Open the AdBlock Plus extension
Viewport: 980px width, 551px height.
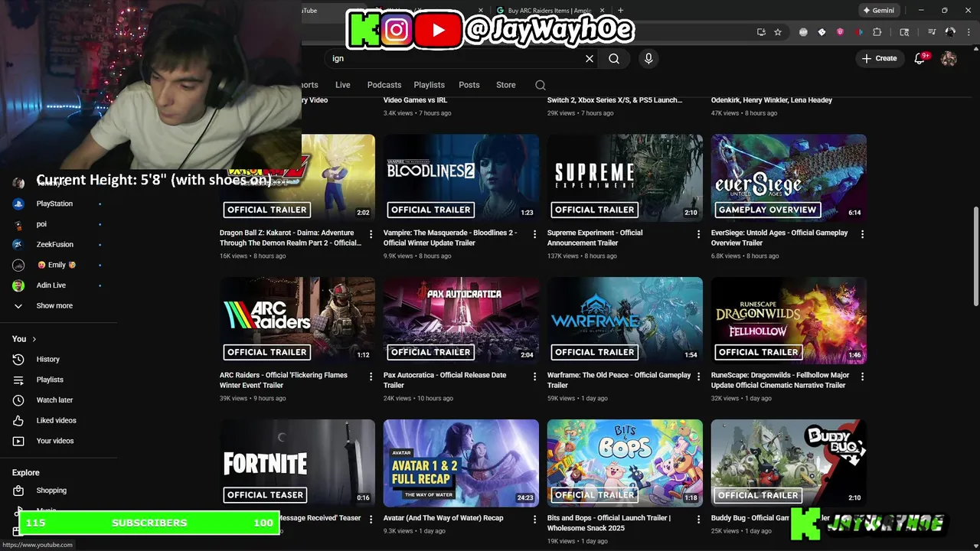(x=803, y=32)
